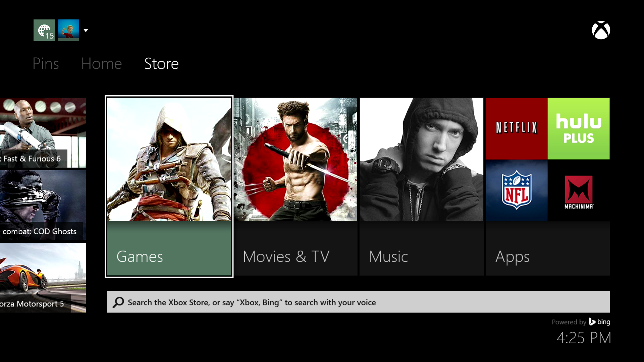This screenshot has height=362, width=644.
Task: Click the globe social icon top left
Action: 44,29
